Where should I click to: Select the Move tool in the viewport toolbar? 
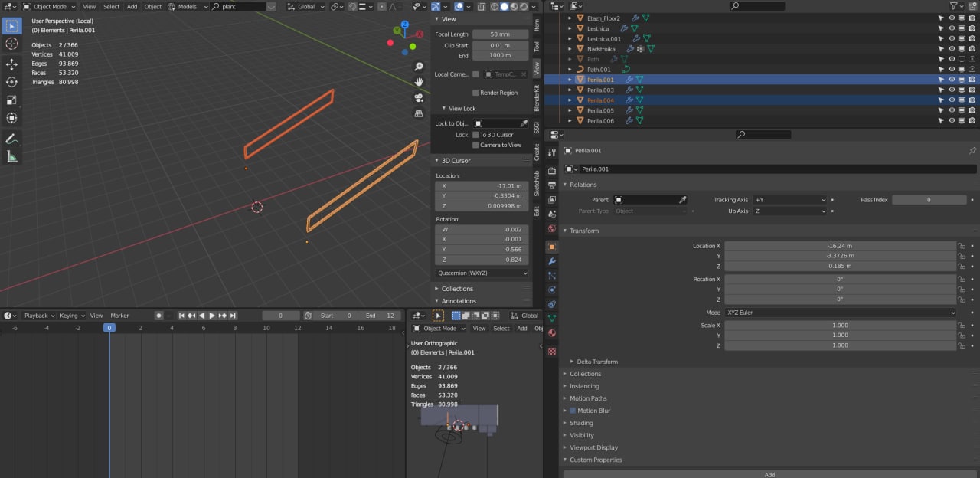click(x=11, y=64)
